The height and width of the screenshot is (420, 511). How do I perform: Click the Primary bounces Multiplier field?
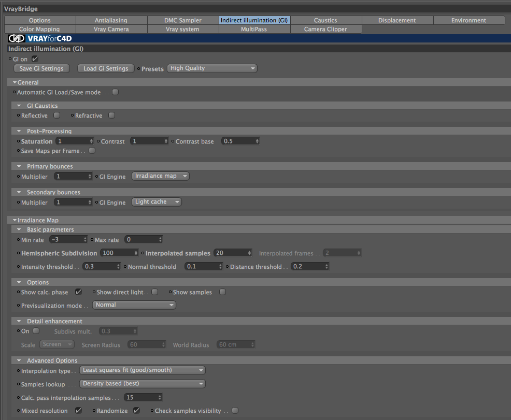(73, 176)
